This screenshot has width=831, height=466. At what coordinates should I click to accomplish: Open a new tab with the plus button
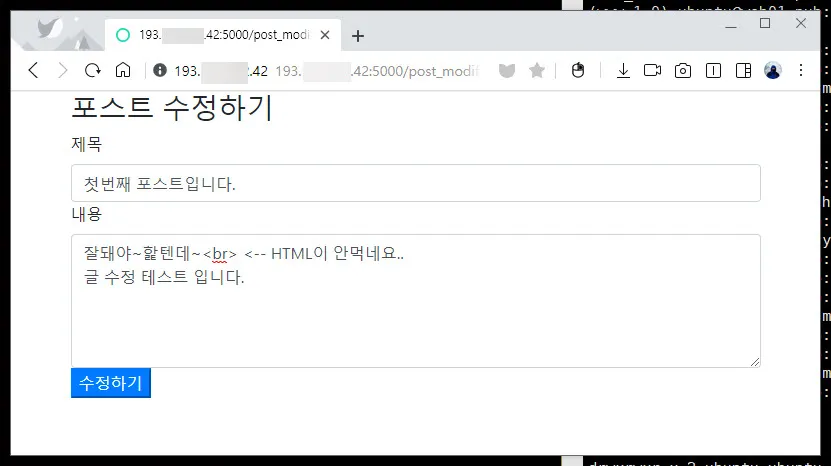[358, 36]
